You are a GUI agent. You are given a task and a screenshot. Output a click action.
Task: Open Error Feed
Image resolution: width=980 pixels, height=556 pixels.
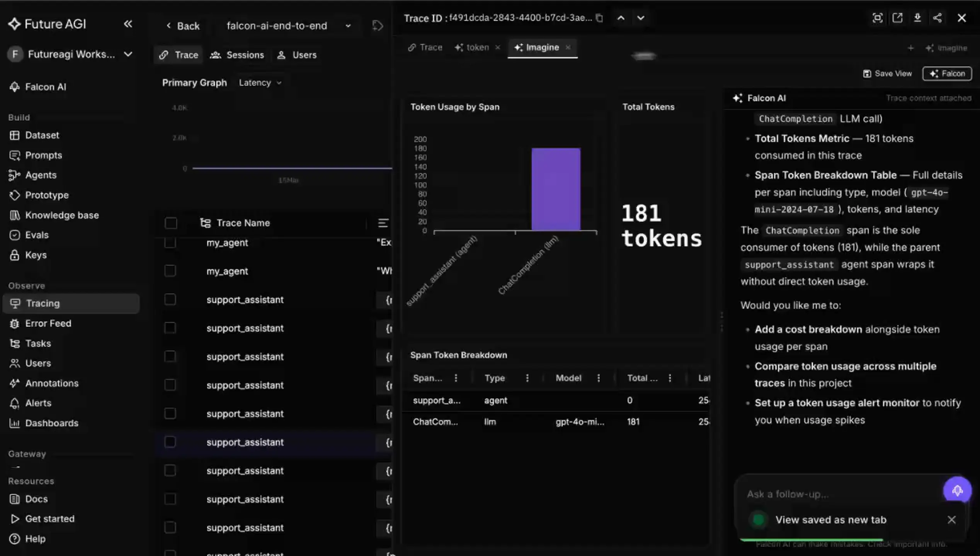[40, 323]
